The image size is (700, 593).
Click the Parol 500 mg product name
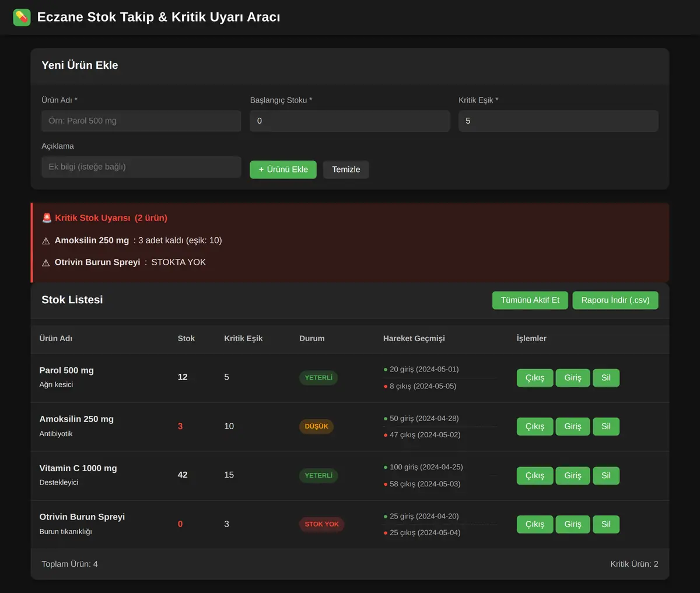66,370
